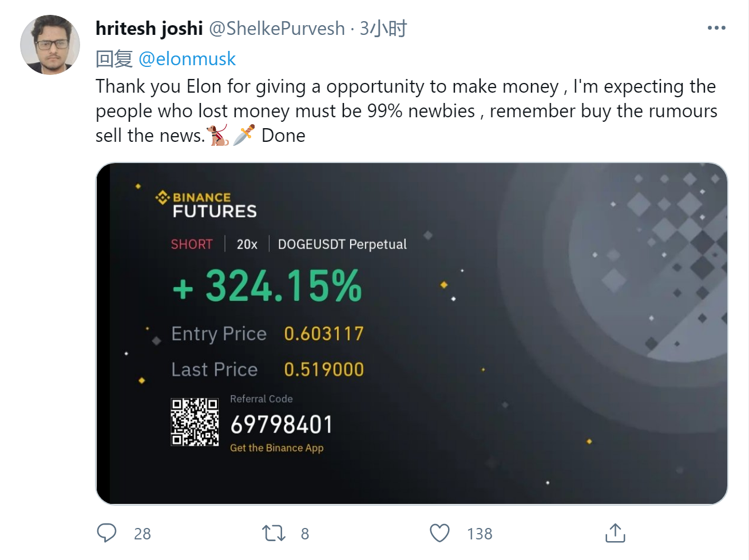Click the Get the Binance App text
The image size is (749, 560).
point(277,448)
